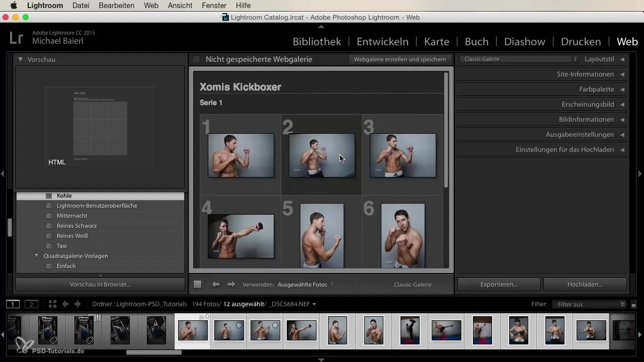Click the Kohle template icon
This screenshot has height=362, width=644.
[49, 196]
